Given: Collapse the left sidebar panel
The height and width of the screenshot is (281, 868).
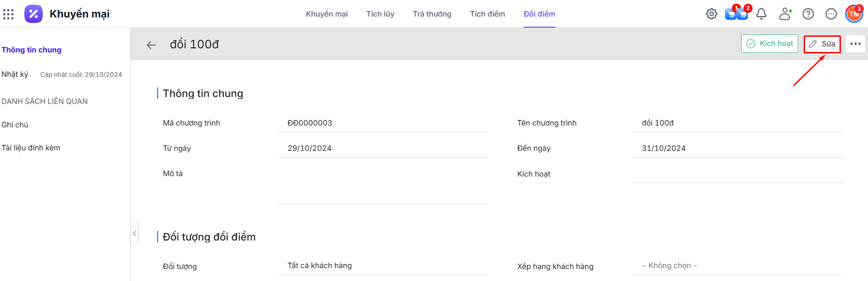Looking at the screenshot, I should (134, 234).
